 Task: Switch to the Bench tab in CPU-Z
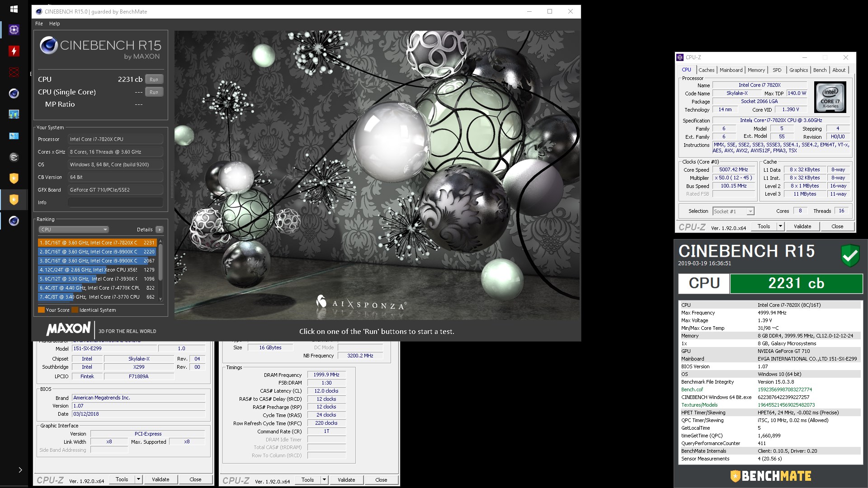point(820,70)
